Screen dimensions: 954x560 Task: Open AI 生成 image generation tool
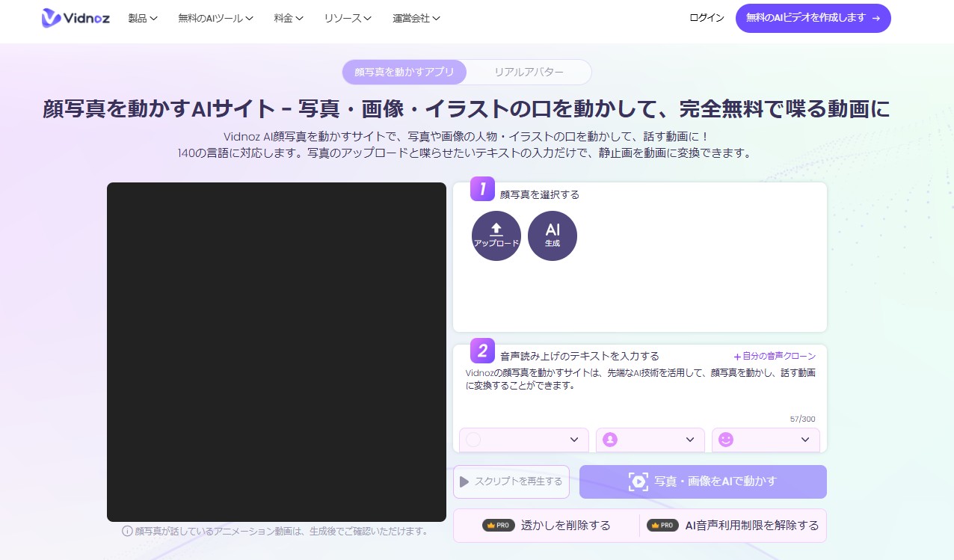click(553, 236)
